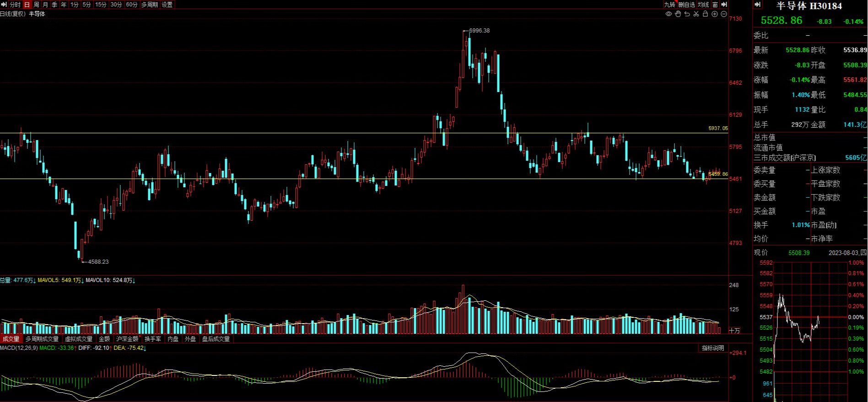
Task: Click the 换手 1.01% value
Action: (x=801, y=225)
